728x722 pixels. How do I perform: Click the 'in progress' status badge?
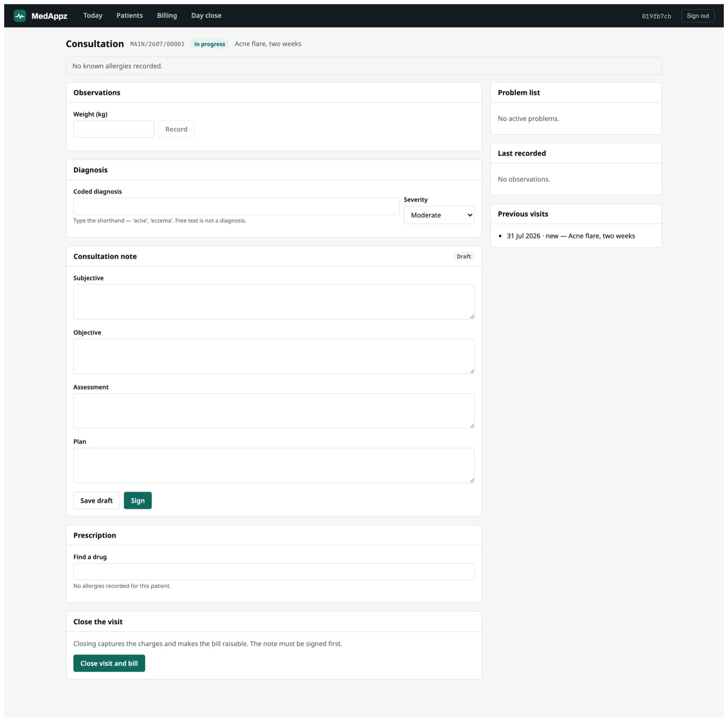pyautogui.click(x=210, y=44)
